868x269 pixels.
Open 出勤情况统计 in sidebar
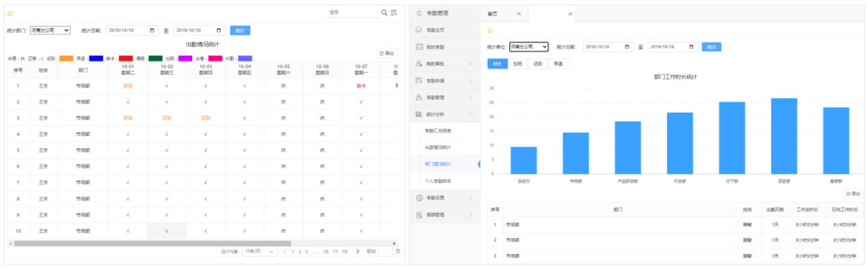point(438,147)
